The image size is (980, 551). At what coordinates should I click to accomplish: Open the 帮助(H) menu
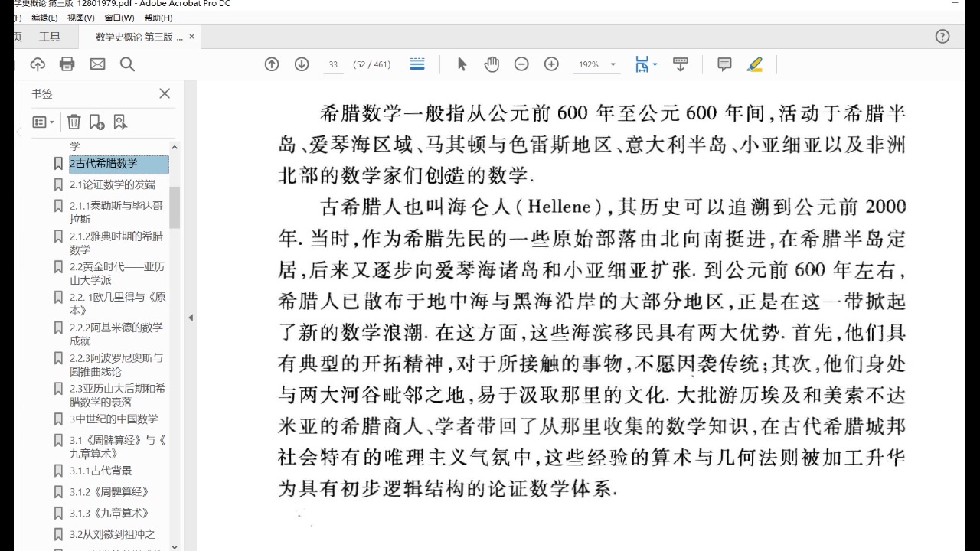(x=158, y=18)
